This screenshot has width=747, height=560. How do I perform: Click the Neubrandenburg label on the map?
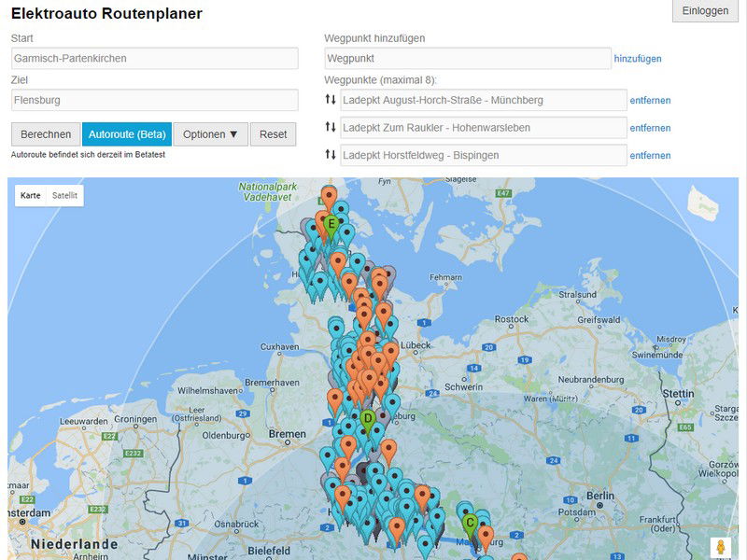[591, 380]
